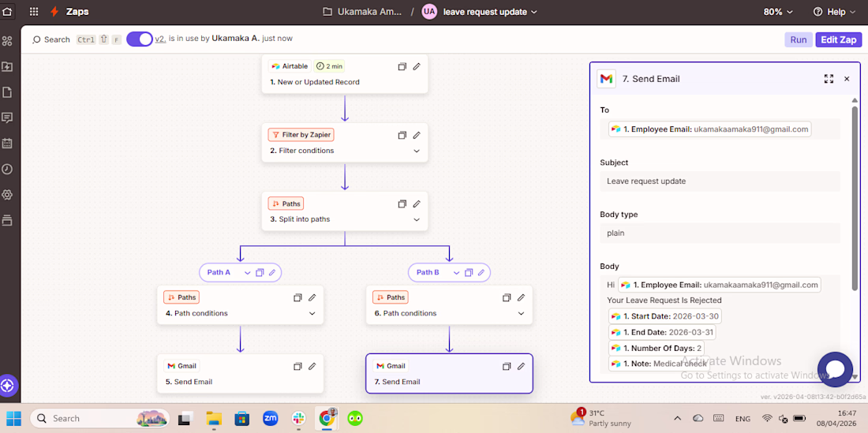Open the calendar sidebar icon
The height and width of the screenshot is (433, 868).
pos(7,144)
